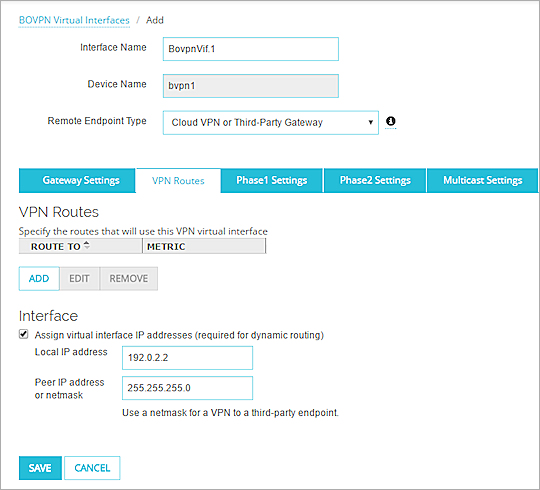Uncheck Assign virtual interface IP addresses
Viewport: 540px width, 490px height.
pyautogui.click(x=23, y=334)
